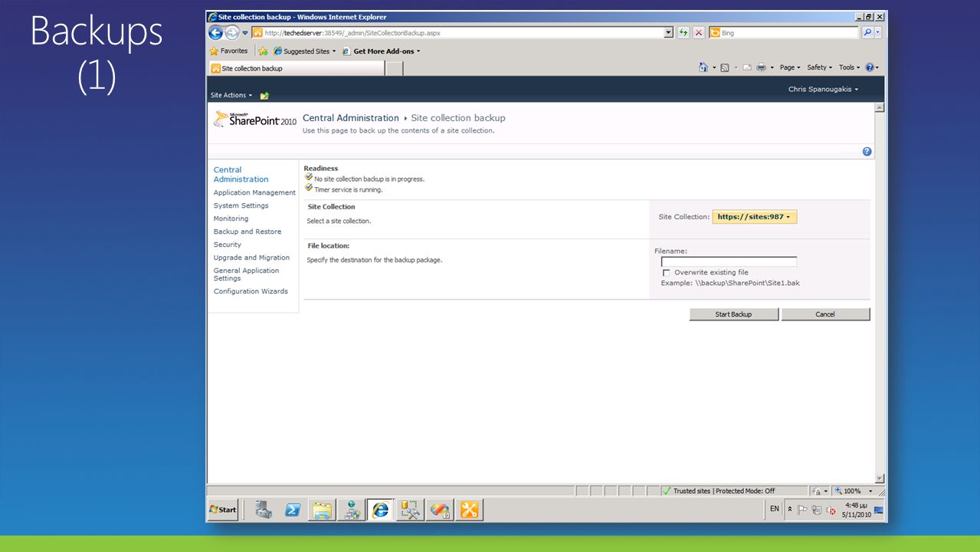Open Application Management in sidebar

[x=254, y=192]
